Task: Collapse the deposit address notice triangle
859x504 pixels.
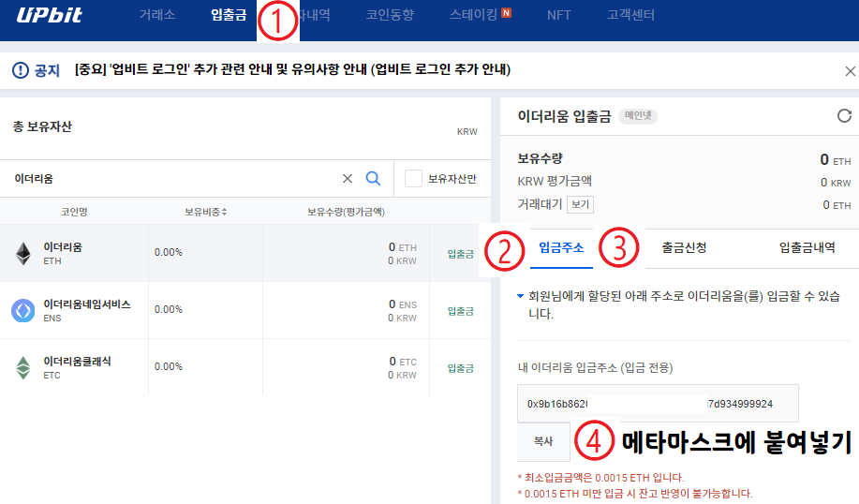Action: coord(521,296)
